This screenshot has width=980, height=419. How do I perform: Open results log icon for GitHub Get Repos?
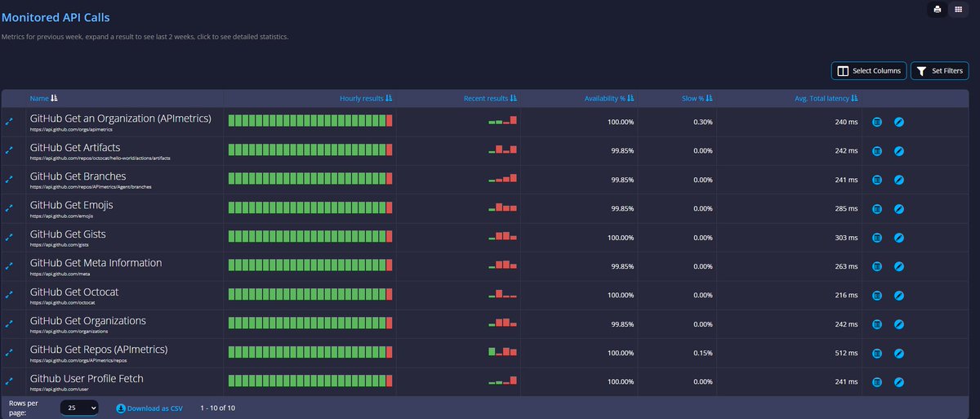tap(877, 354)
